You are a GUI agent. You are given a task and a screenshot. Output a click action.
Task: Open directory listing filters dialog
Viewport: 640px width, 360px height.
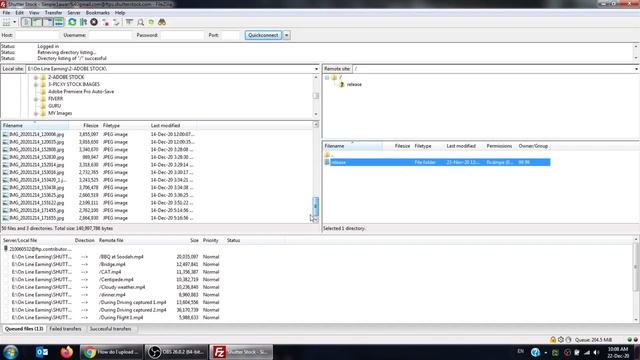[129, 22]
